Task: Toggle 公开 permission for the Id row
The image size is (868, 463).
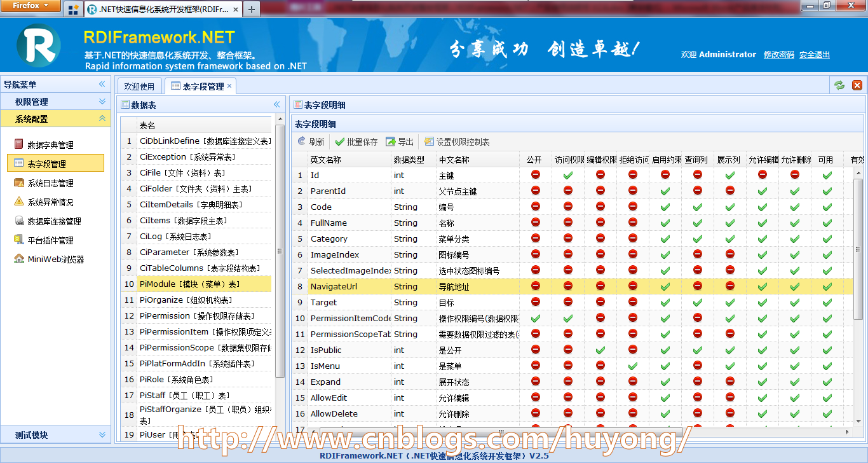Action: (x=536, y=175)
